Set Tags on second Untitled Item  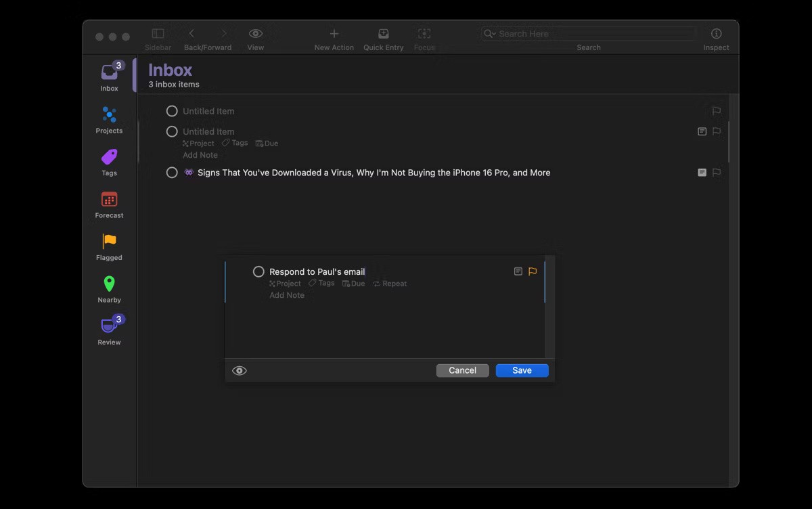[x=235, y=143]
